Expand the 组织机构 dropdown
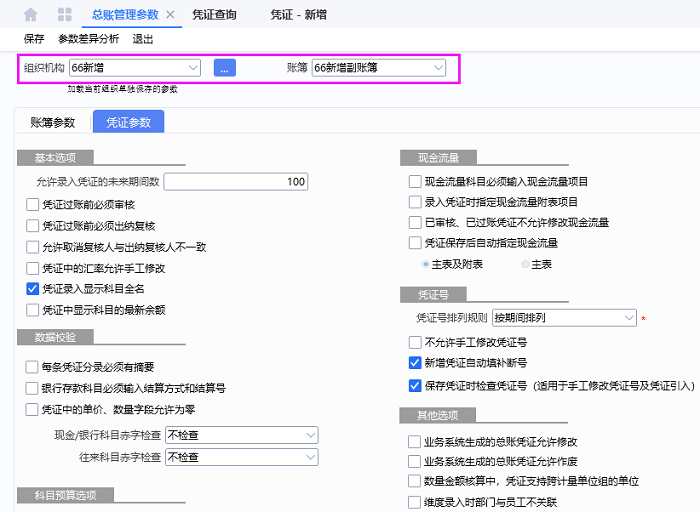 (192, 68)
